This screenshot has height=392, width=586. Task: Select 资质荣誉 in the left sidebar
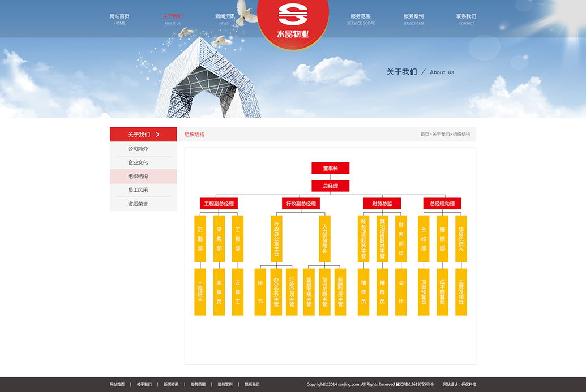click(x=138, y=204)
